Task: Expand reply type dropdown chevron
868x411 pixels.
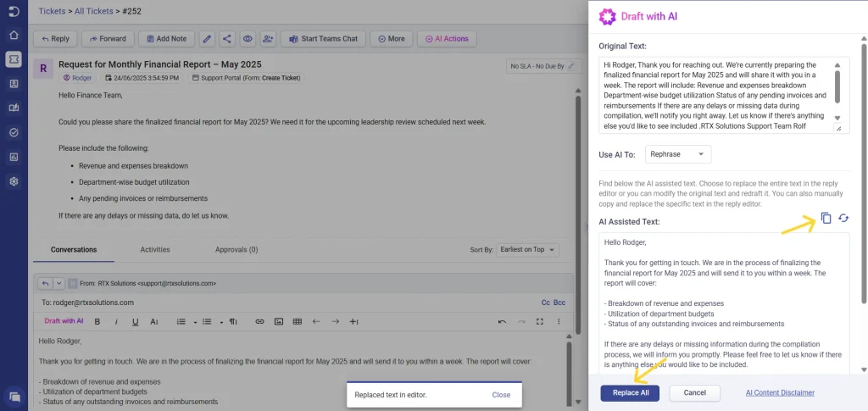Action: (59, 283)
